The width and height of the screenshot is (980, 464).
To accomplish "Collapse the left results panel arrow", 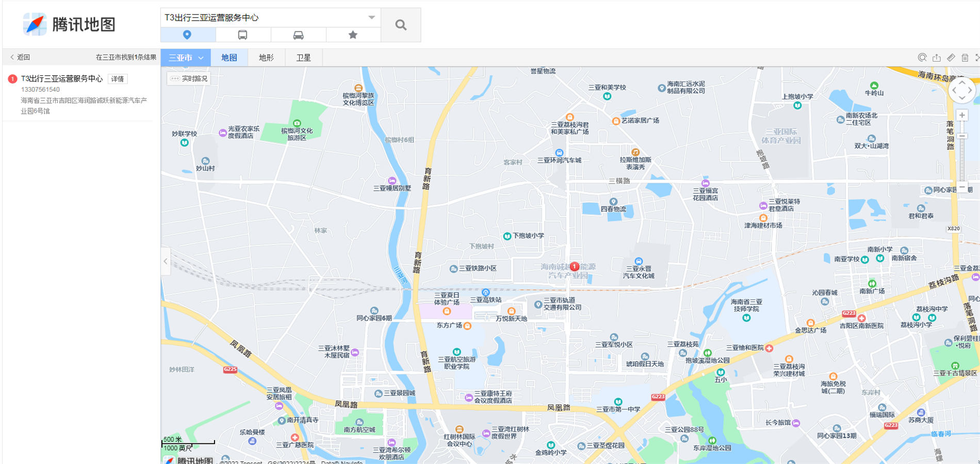I will pyautogui.click(x=166, y=261).
